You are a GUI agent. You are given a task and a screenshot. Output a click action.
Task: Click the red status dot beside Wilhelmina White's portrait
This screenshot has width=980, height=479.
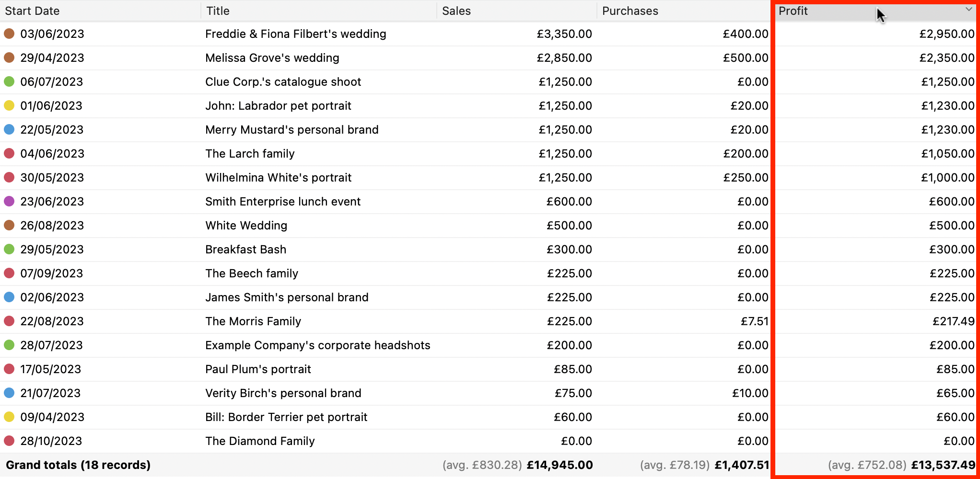pos(9,177)
